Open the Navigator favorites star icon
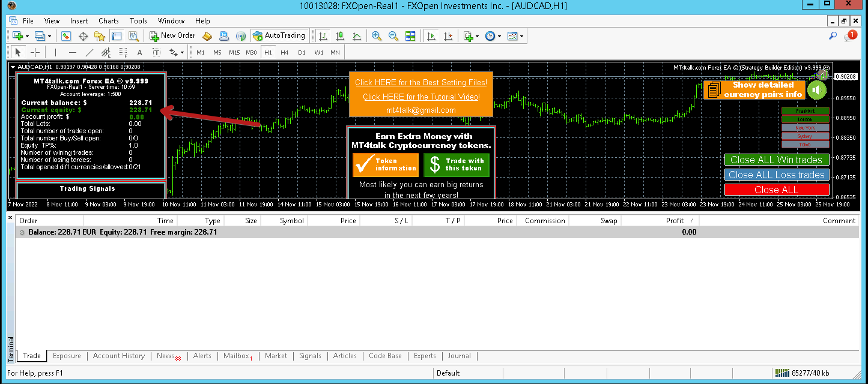 click(100, 36)
